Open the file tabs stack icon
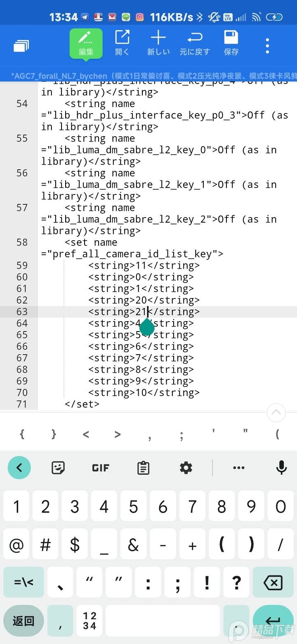 coord(21,46)
